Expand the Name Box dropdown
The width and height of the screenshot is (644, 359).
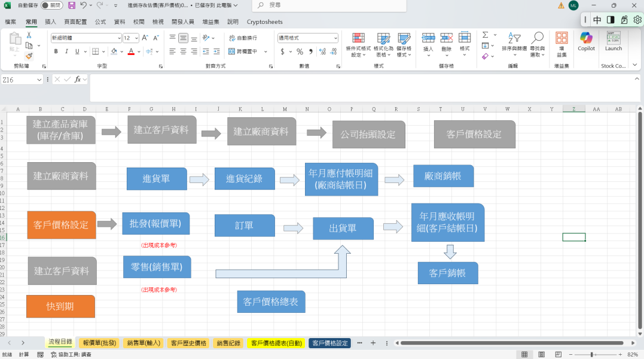coord(39,80)
